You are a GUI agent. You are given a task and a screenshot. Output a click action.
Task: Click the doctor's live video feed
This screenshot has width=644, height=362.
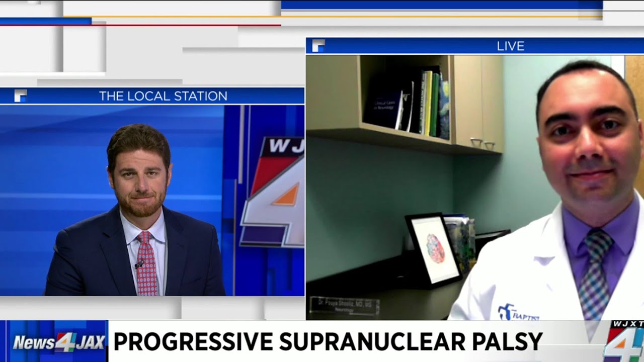[475, 187]
